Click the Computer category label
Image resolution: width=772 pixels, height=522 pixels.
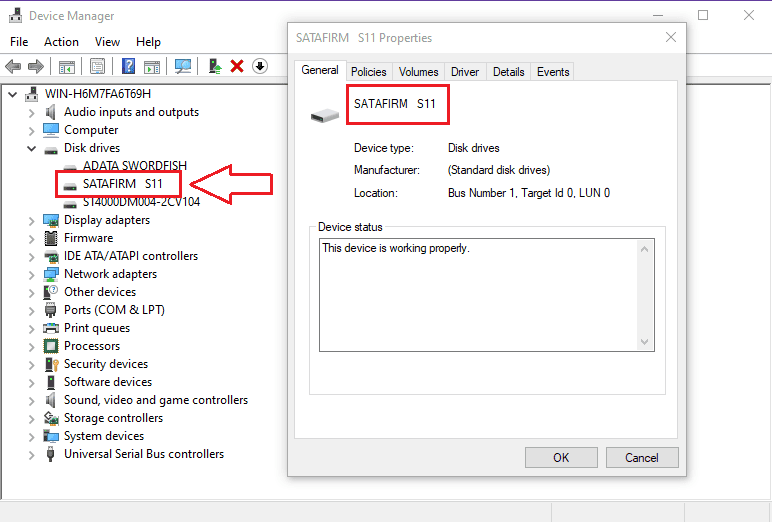pos(91,130)
